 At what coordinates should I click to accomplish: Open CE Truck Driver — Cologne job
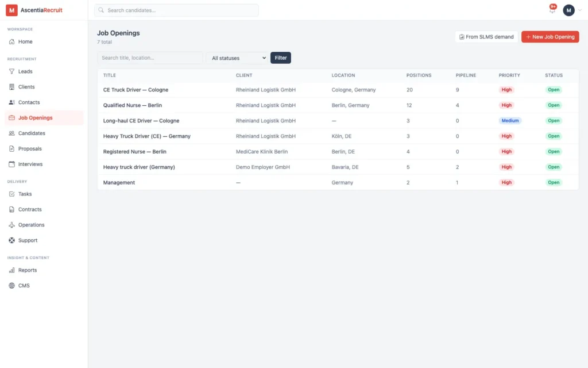[136, 90]
